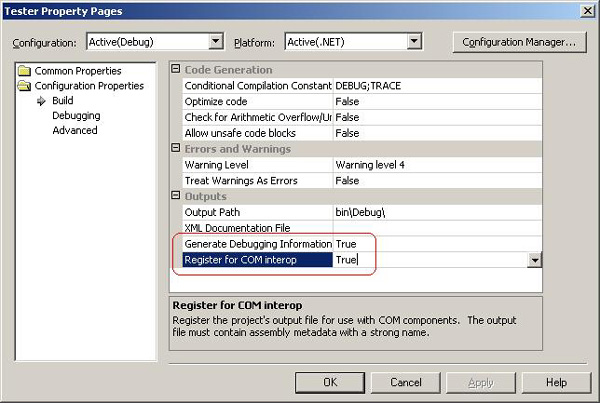Viewport: 600px width, 403px height.
Task: Select the Warning Level property
Action: pos(258,165)
